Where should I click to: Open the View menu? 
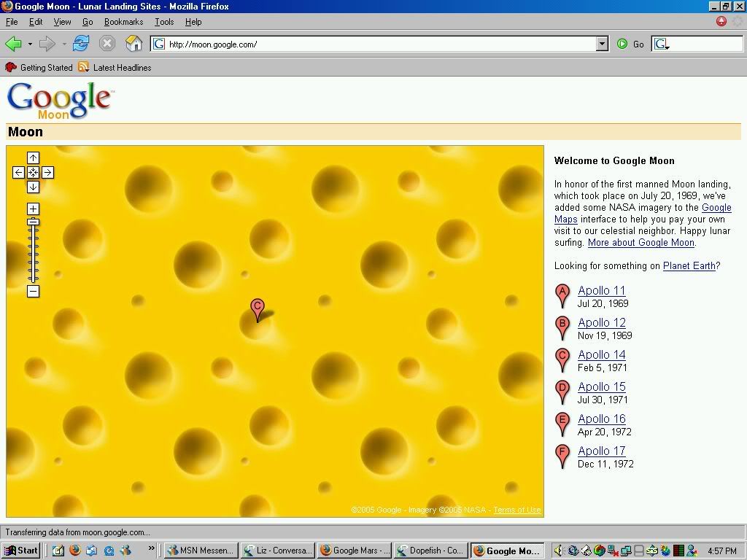click(x=63, y=22)
